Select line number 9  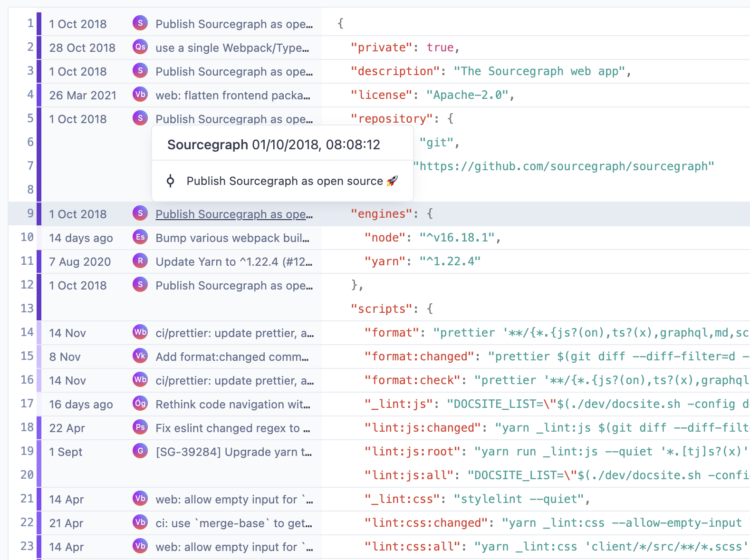point(30,213)
